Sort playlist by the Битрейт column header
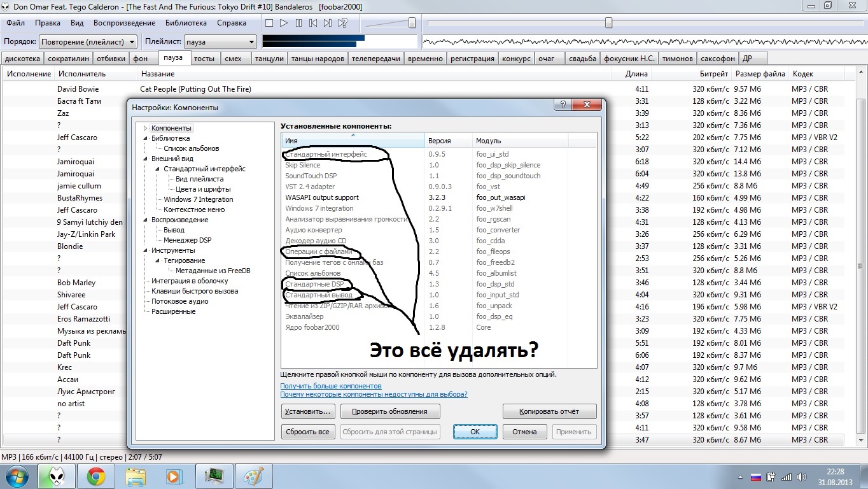The height and width of the screenshot is (489, 868). tap(691, 74)
